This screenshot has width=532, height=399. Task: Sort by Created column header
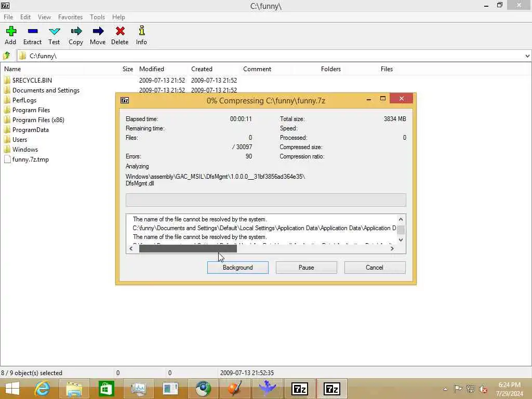[202, 69]
